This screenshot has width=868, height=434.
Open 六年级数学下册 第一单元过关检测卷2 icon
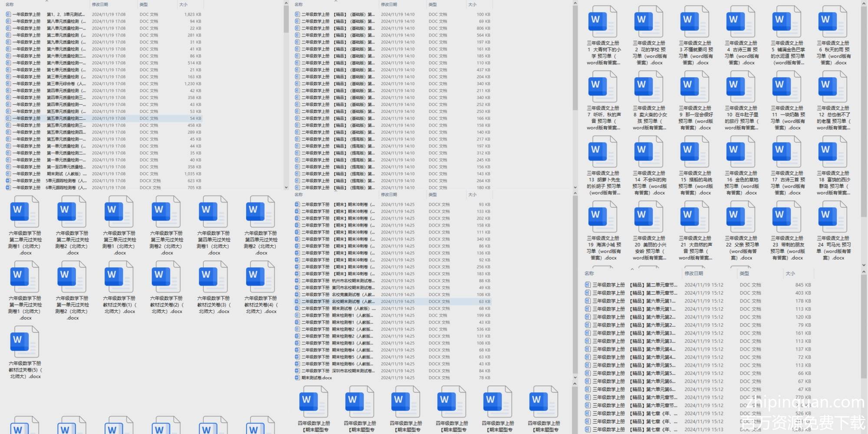point(72,277)
